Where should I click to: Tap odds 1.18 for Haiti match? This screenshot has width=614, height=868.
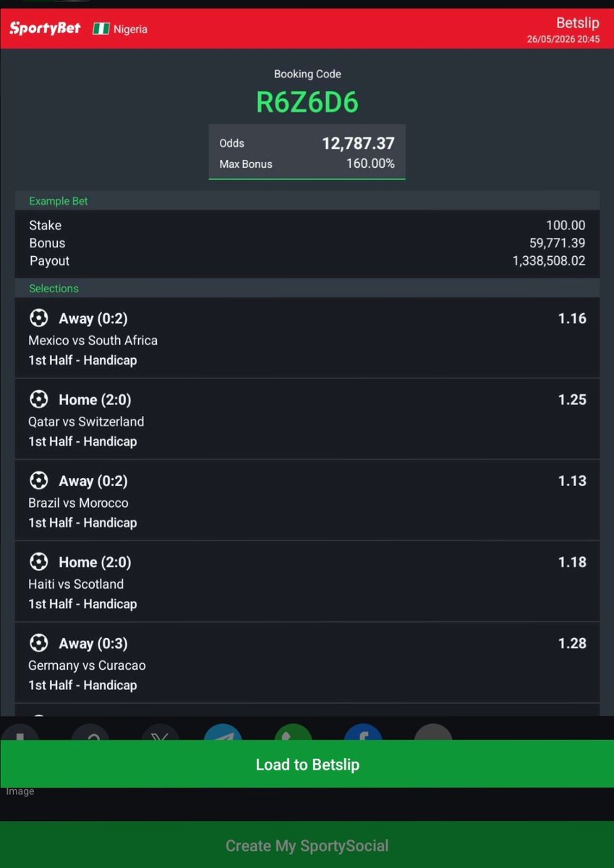(x=572, y=562)
